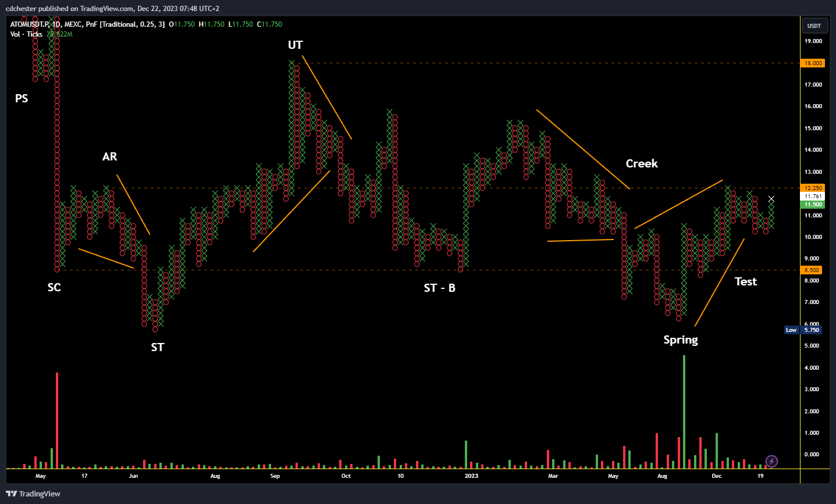
Task: Click the TradingView logo at the bottom
Action: coord(33,494)
